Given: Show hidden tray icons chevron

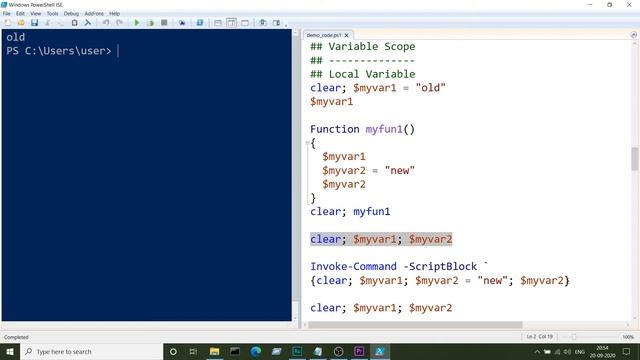Looking at the screenshot, I should (537, 352).
